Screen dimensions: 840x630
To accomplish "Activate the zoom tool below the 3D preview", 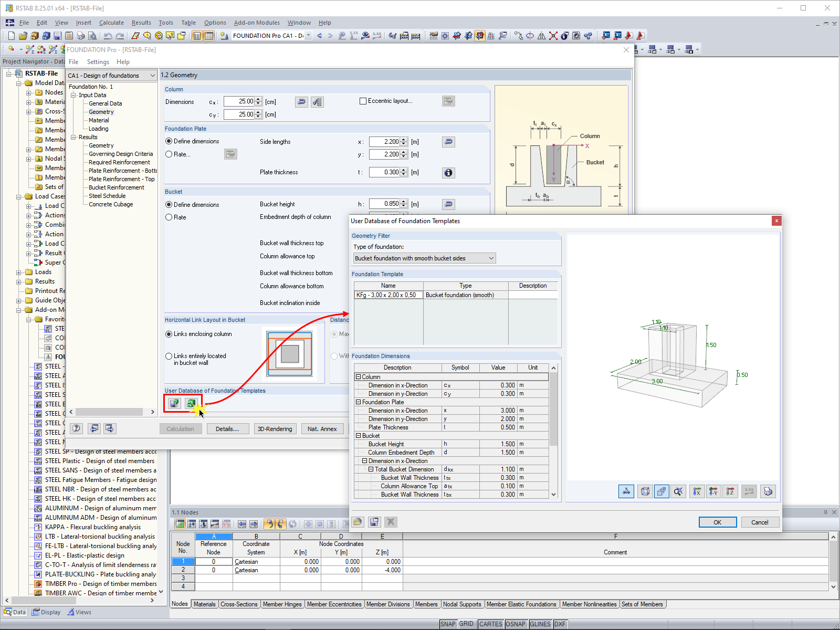I will [678, 491].
